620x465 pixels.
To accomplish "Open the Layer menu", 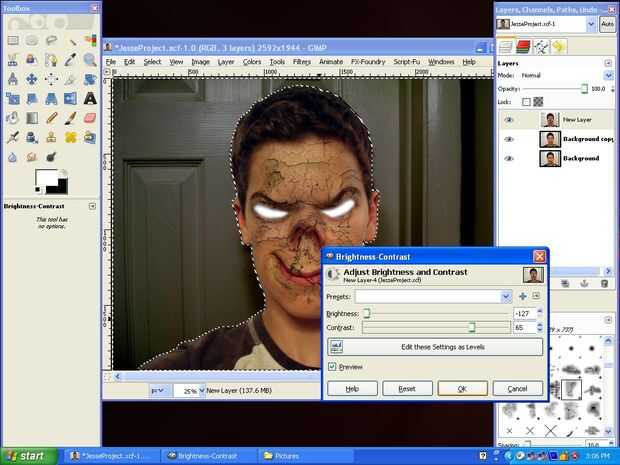I will 226,62.
